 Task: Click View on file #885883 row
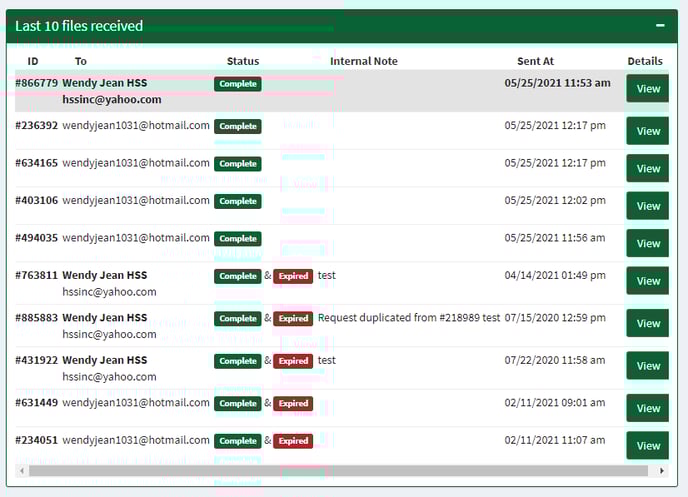click(648, 323)
